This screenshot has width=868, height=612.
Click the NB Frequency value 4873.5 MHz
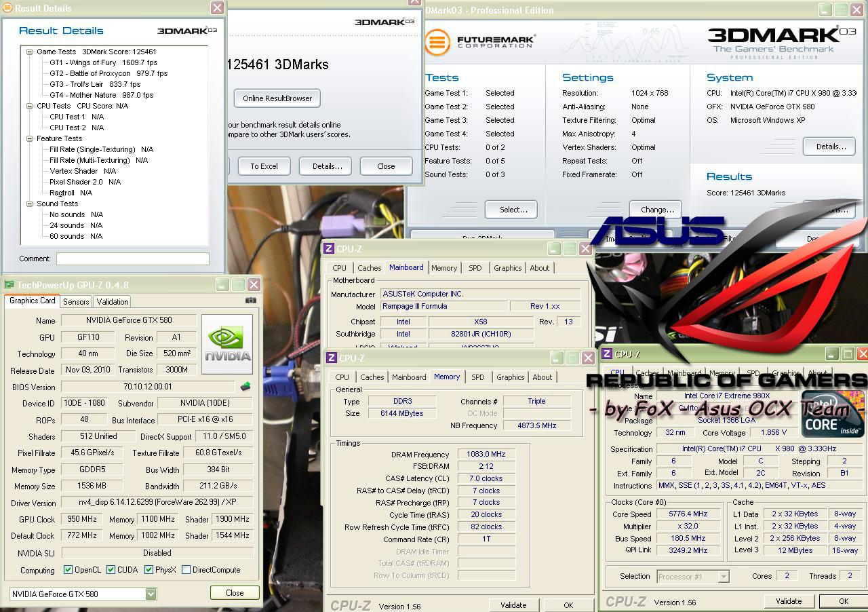pos(536,425)
